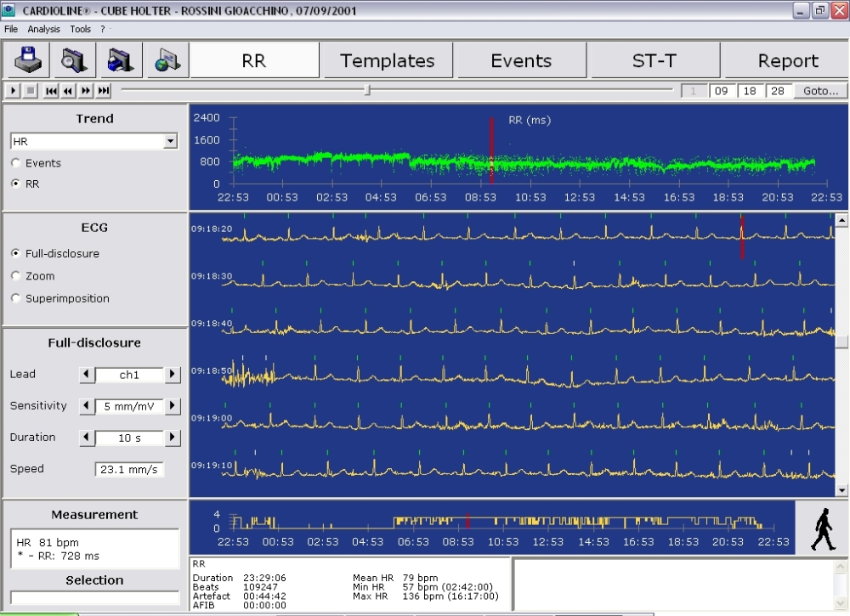This screenshot has width=850, height=616.
Task: Click the walking person activity icon
Action: (x=821, y=528)
